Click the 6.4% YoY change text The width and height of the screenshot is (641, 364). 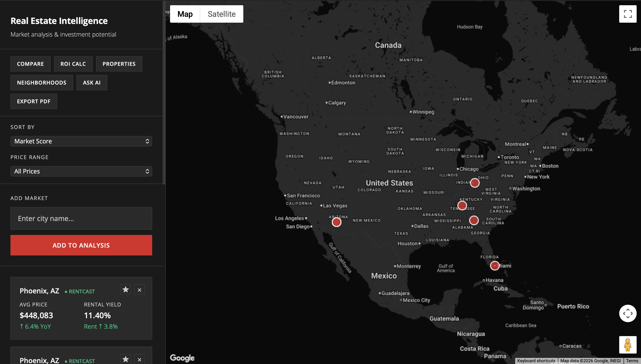click(35, 327)
